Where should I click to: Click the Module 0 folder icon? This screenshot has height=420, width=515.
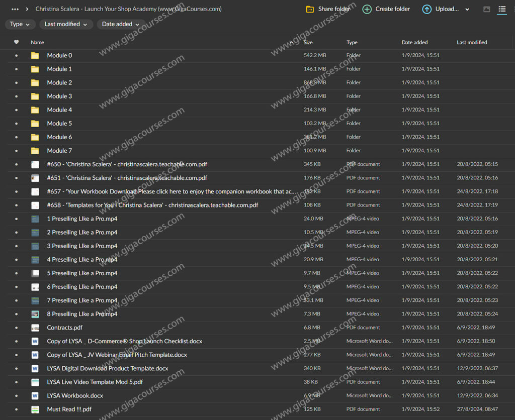[x=35, y=55]
